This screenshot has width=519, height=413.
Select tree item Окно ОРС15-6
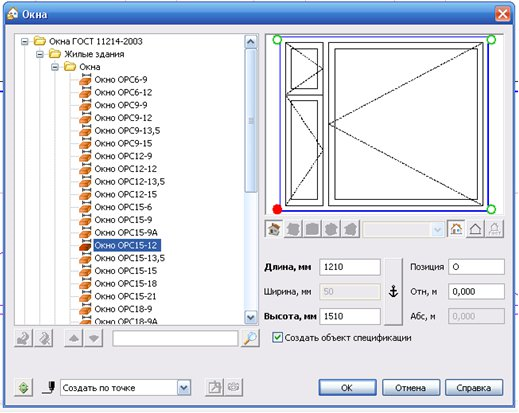pyautogui.click(x=123, y=207)
